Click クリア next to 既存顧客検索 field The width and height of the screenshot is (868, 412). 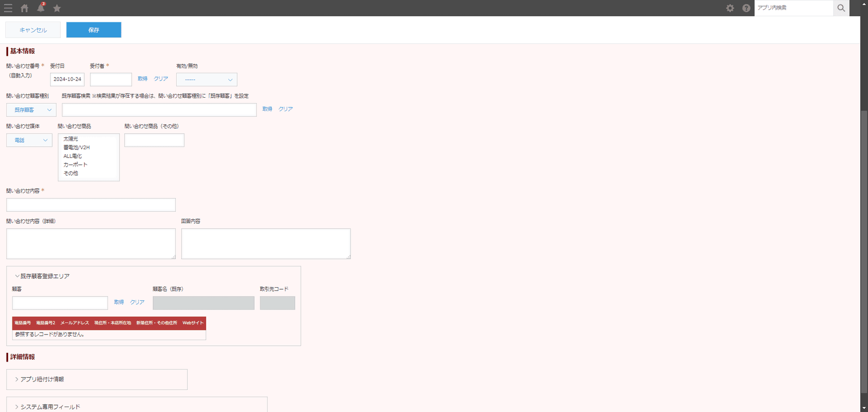(286, 109)
